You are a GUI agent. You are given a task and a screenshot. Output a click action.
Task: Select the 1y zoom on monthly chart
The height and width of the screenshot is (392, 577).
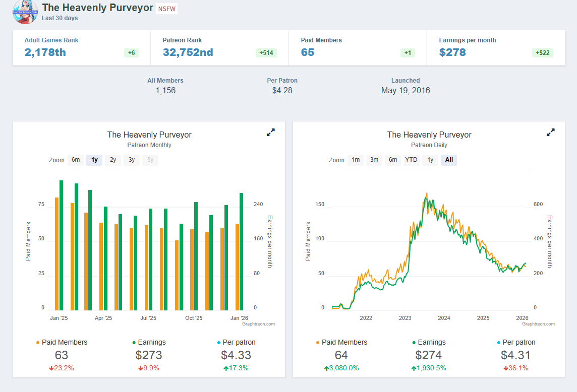(x=94, y=160)
